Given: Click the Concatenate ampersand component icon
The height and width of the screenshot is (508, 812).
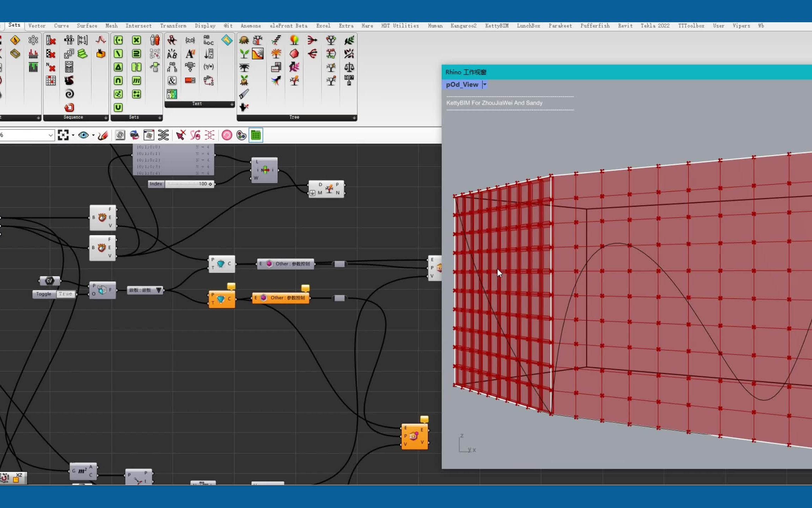Looking at the screenshot, I should 172,80.
